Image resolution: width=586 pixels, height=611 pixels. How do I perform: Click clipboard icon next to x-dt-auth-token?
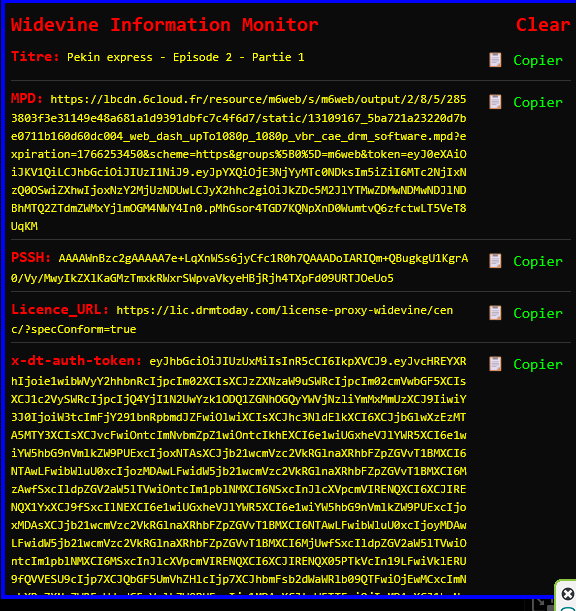pos(495,364)
